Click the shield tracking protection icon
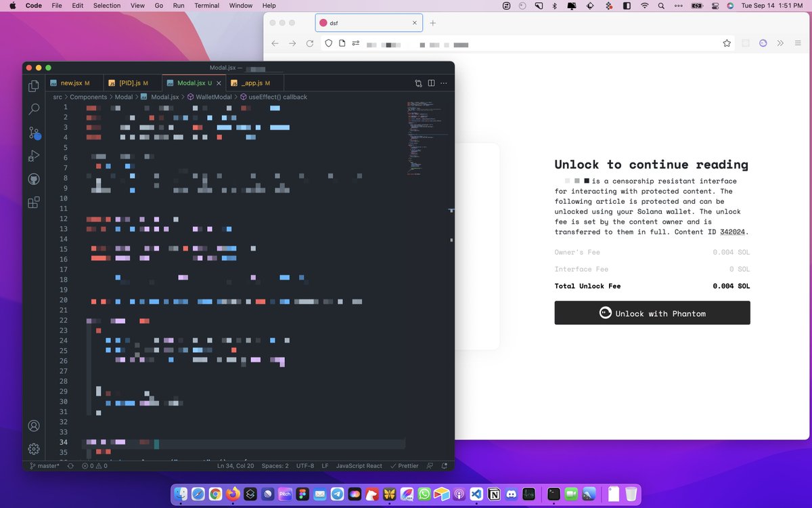This screenshot has height=508, width=812. [x=329, y=43]
